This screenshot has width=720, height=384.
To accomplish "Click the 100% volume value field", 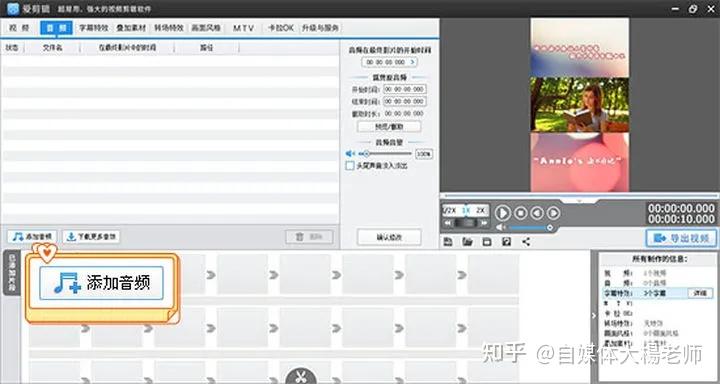I will click(x=424, y=154).
